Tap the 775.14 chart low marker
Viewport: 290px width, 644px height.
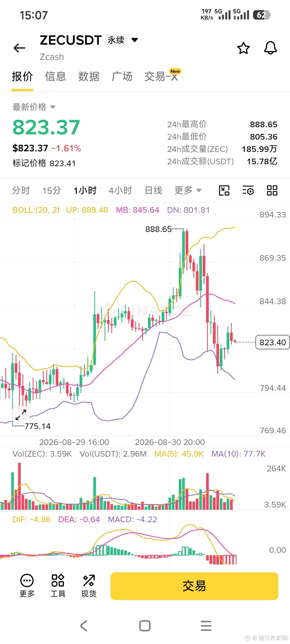click(38, 426)
